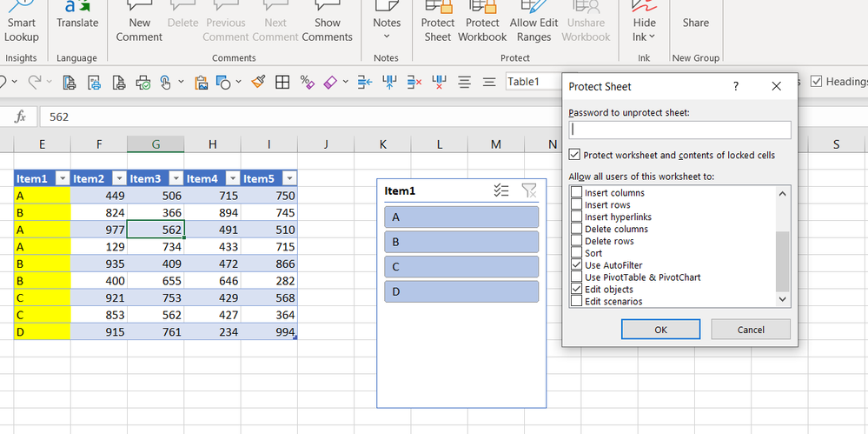The height and width of the screenshot is (434, 868).
Task: Click the insert row arrow icon
Action: pyautogui.click(x=365, y=82)
